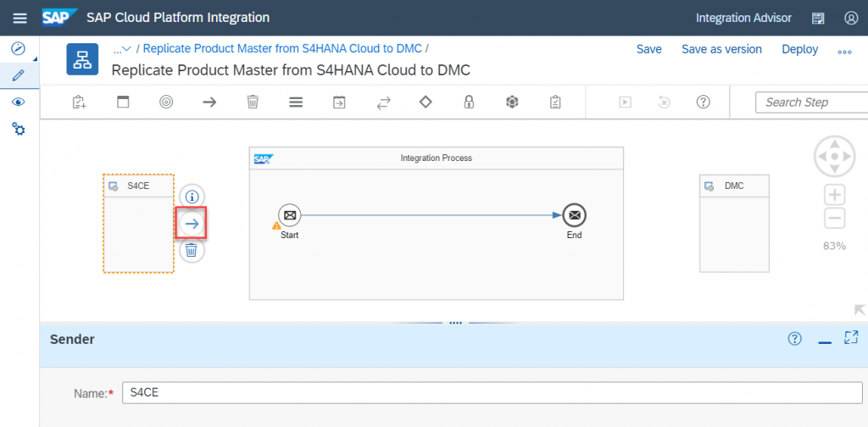Click the Save button
Viewport: 868px width, 427px height.
click(648, 49)
